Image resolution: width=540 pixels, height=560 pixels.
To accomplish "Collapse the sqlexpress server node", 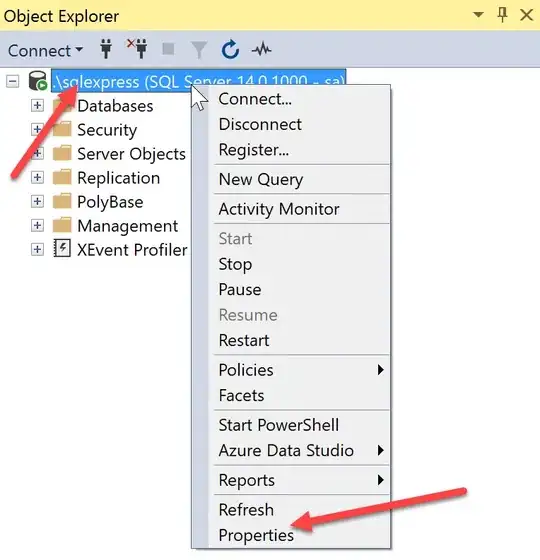I will point(12,82).
